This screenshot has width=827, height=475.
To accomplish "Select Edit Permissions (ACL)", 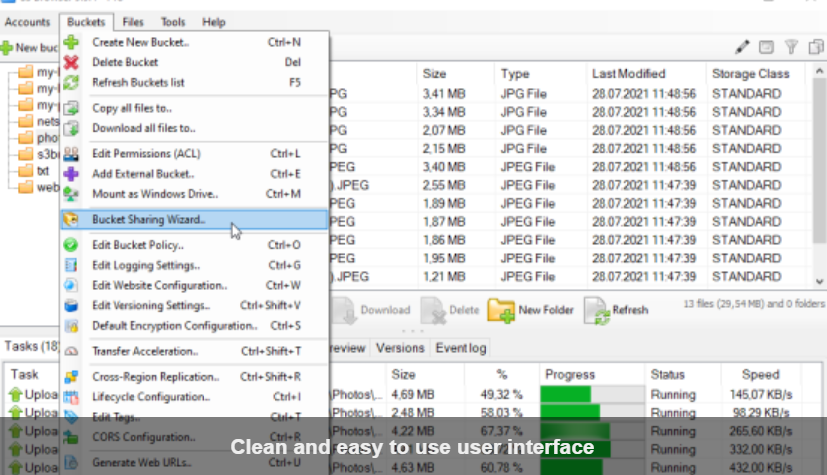I will click(x=146, y=154).
